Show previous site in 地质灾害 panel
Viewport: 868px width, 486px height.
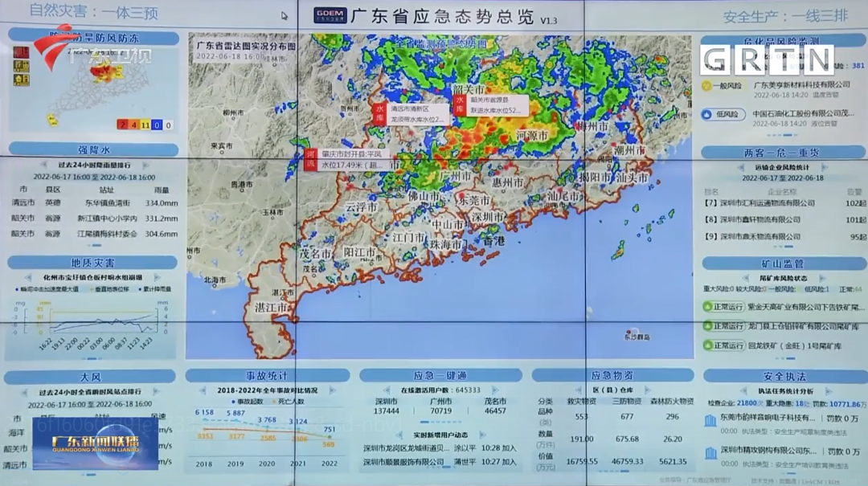coord(28,277)
